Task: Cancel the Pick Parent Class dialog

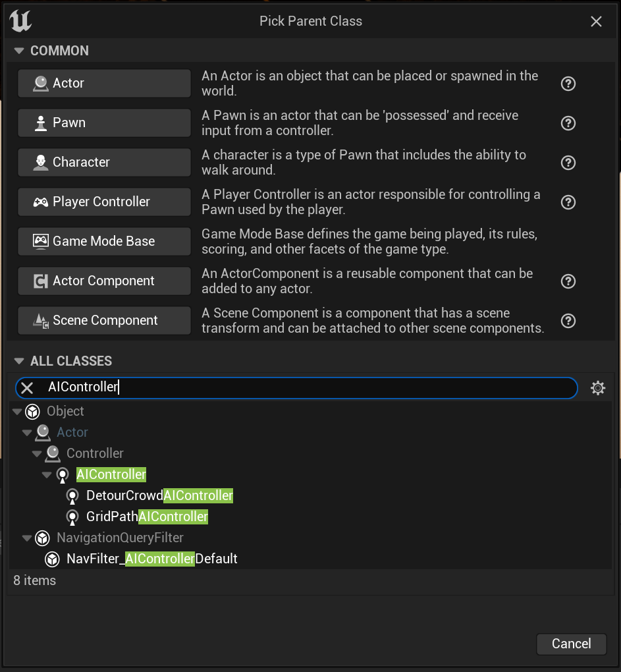Action: coord(572,644)
